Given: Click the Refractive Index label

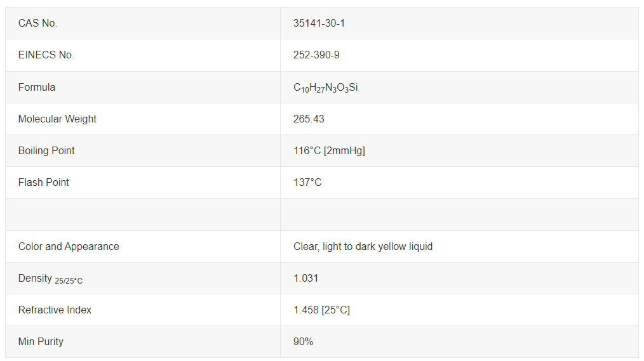Looking at the screenshot, I should 55,310.
